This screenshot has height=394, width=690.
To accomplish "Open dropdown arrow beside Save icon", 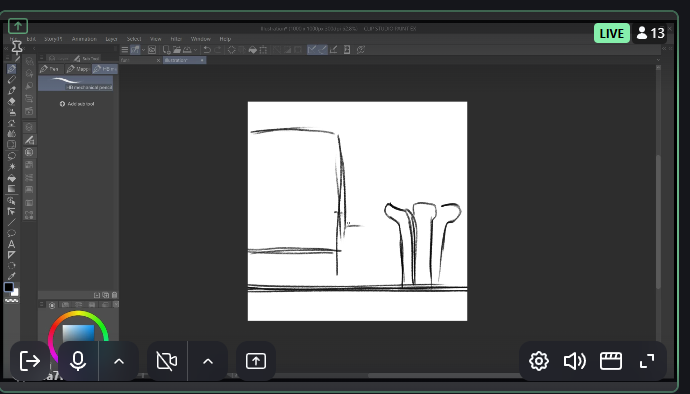I will coord(195,50).
